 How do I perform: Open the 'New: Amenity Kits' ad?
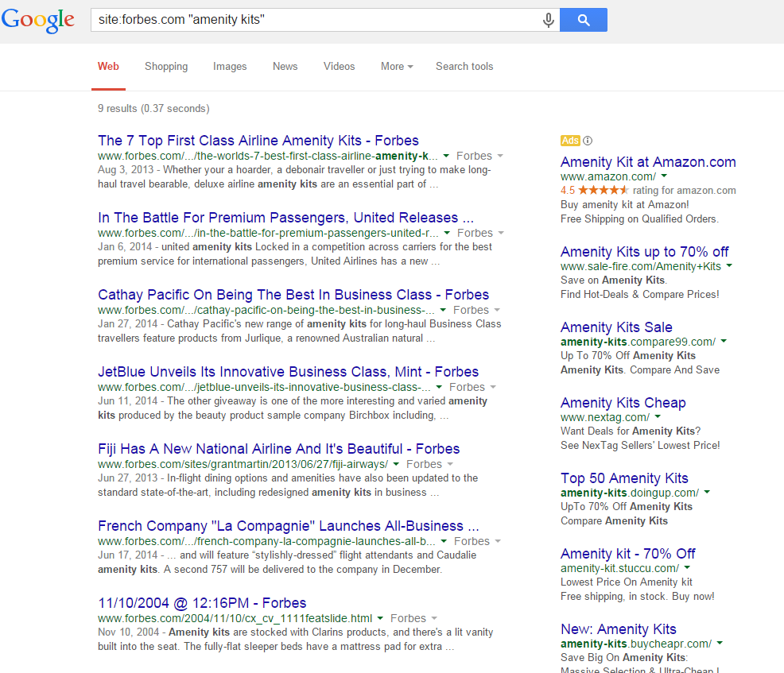(x=619, y=629)
